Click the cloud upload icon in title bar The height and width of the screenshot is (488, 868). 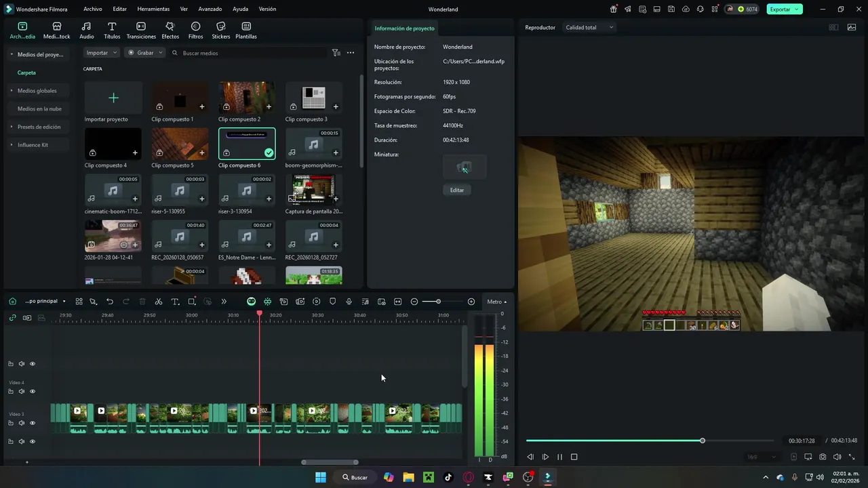(686, 9)
